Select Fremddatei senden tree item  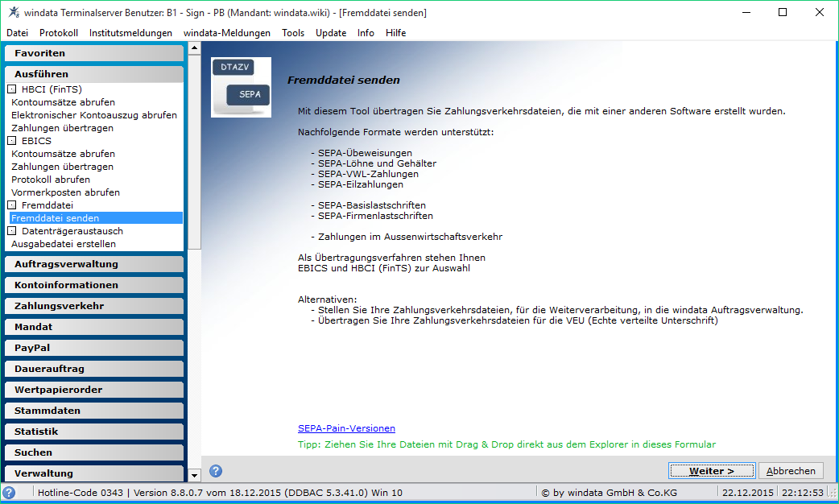coord(97,217)
